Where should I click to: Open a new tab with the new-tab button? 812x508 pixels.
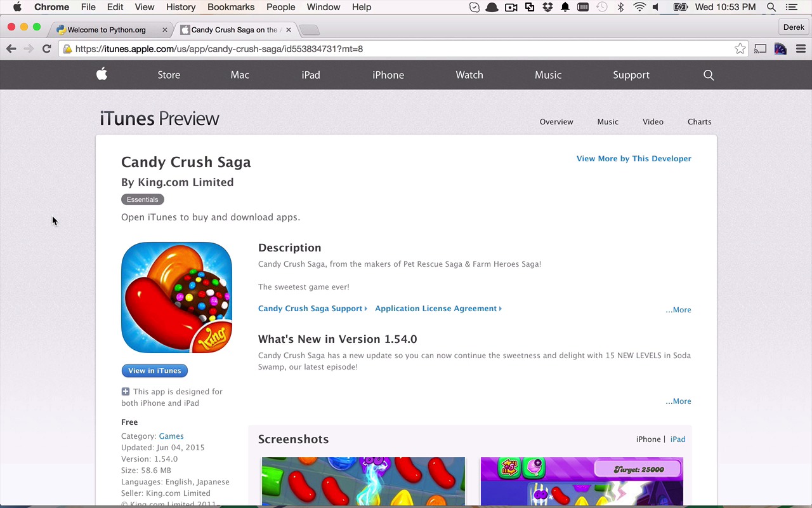(x=309, y=30)
